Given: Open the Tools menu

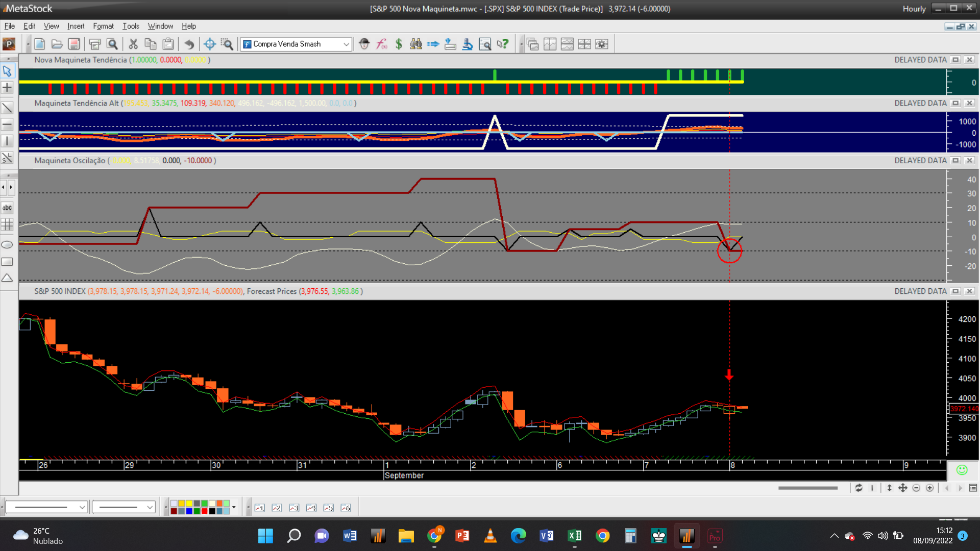Looking at the screenshot, I should pos(131,26).
